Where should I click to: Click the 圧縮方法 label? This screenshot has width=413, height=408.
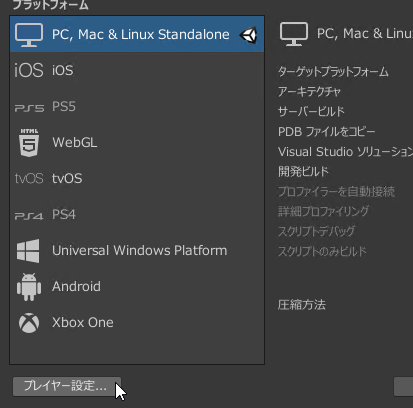click(x=302, y=304)
